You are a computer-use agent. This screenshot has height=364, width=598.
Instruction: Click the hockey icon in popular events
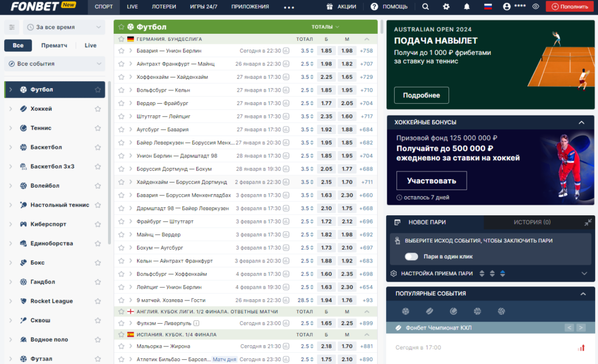click(429, 311)
